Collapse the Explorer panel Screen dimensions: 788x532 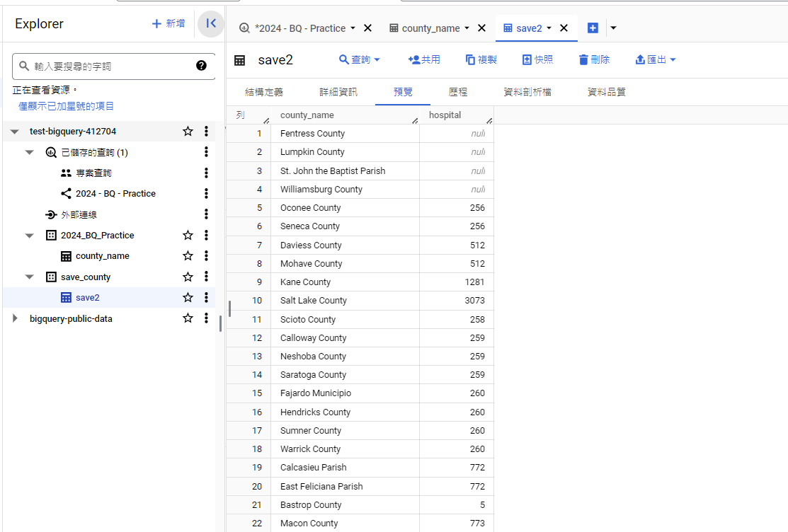pos(210,23)
